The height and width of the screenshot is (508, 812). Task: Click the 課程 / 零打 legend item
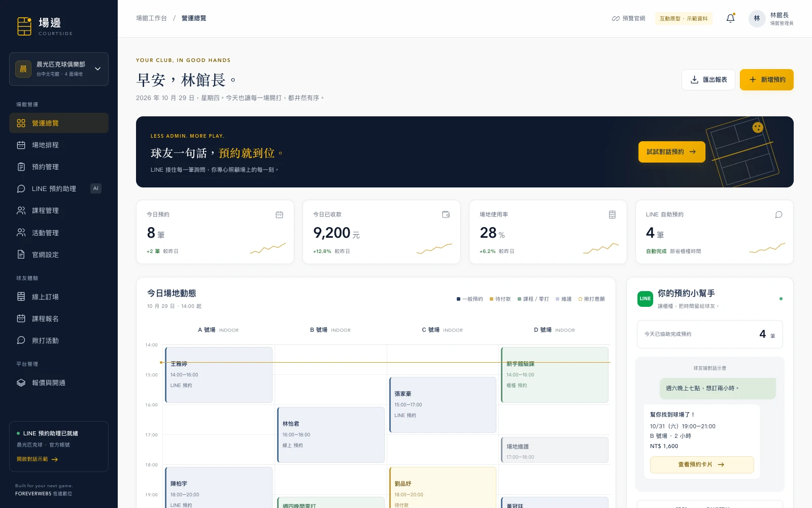[533, 299]
